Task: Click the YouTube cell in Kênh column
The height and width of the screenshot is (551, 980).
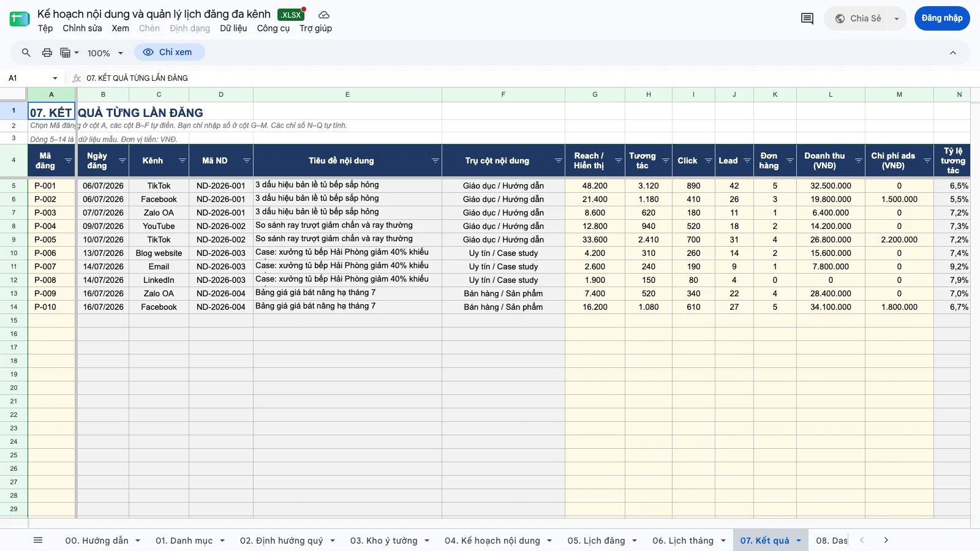Action: click(159, 226)
